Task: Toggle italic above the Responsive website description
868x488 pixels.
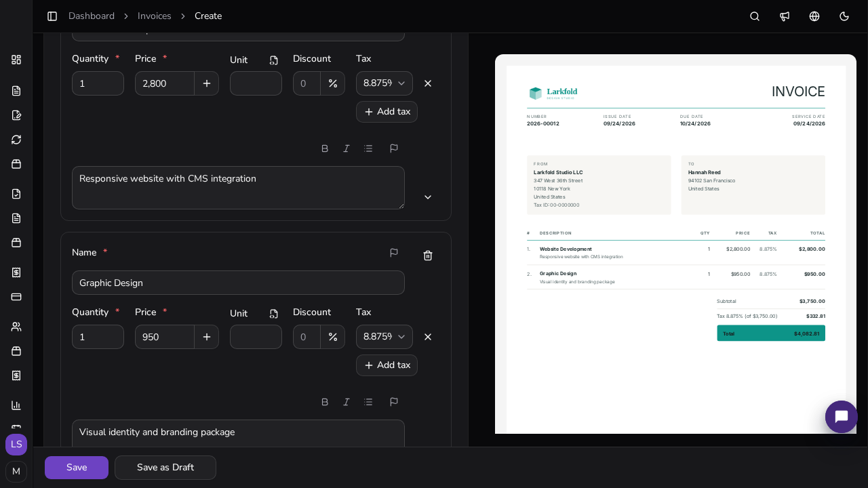Action: point(347,148)
